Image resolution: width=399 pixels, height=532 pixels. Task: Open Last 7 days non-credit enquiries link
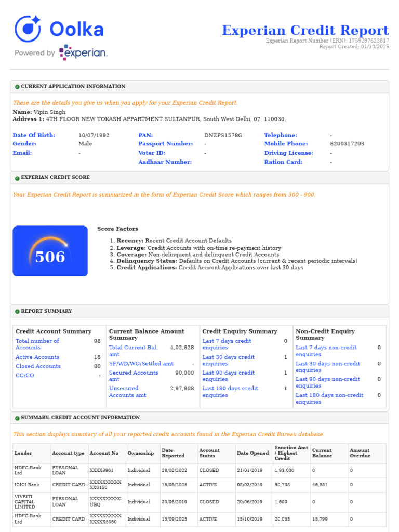[x=326, y=351]
